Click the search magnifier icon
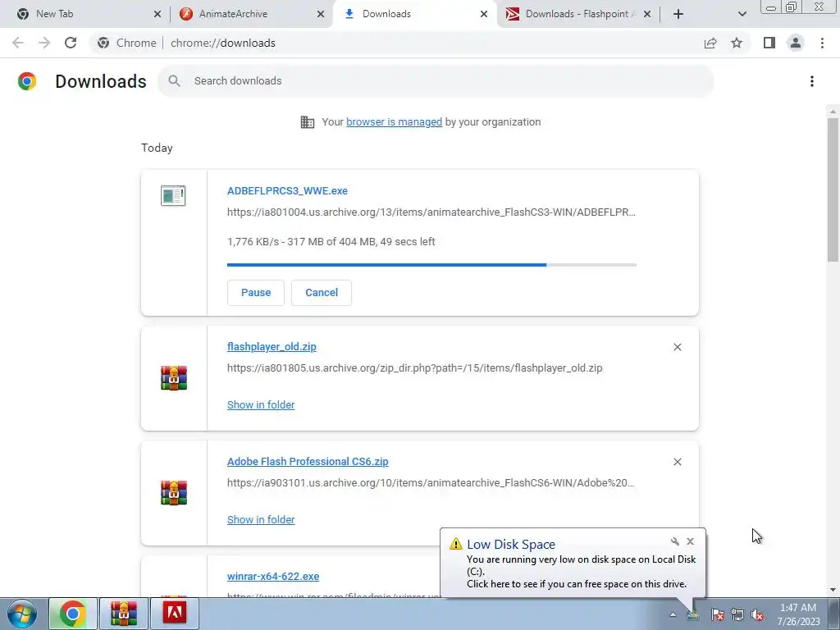 tap(174, 81)
